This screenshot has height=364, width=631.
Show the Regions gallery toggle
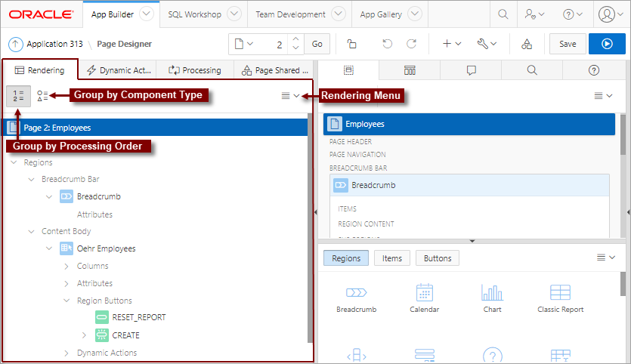coord(346,258)
